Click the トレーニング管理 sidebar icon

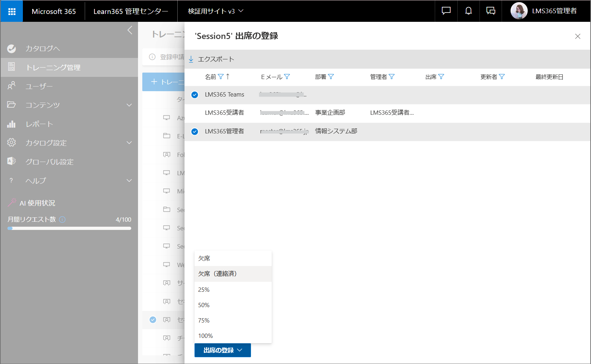pyautogui.click(x=11, y=67)
